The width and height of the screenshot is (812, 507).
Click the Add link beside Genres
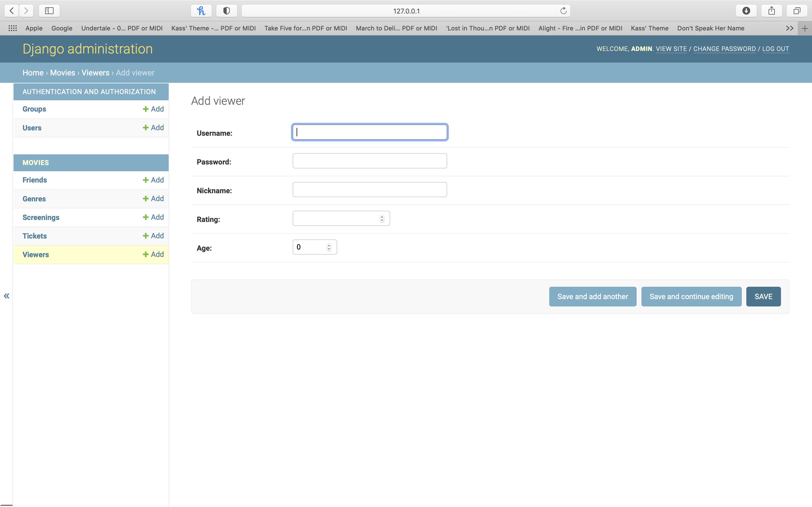[x=153, y=199]
